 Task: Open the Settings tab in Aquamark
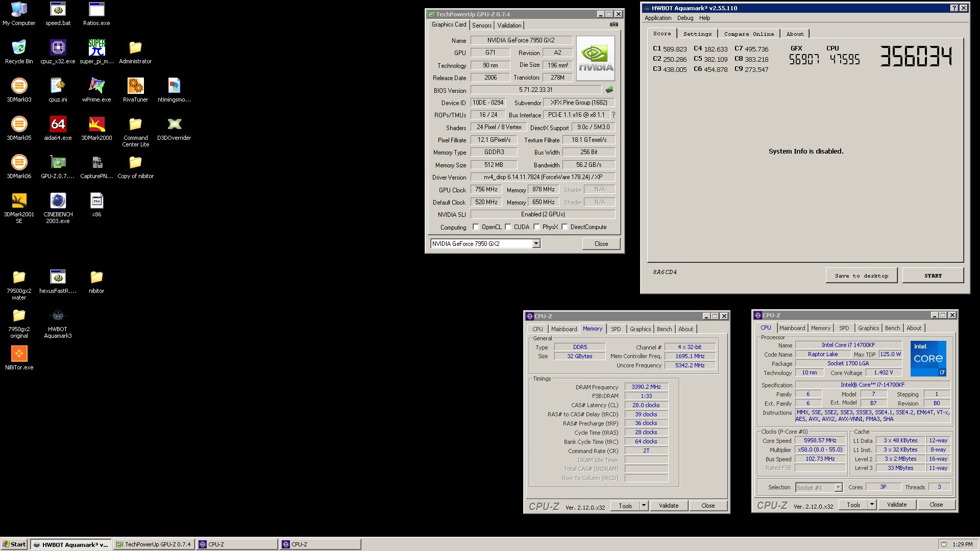click(697, 34)
